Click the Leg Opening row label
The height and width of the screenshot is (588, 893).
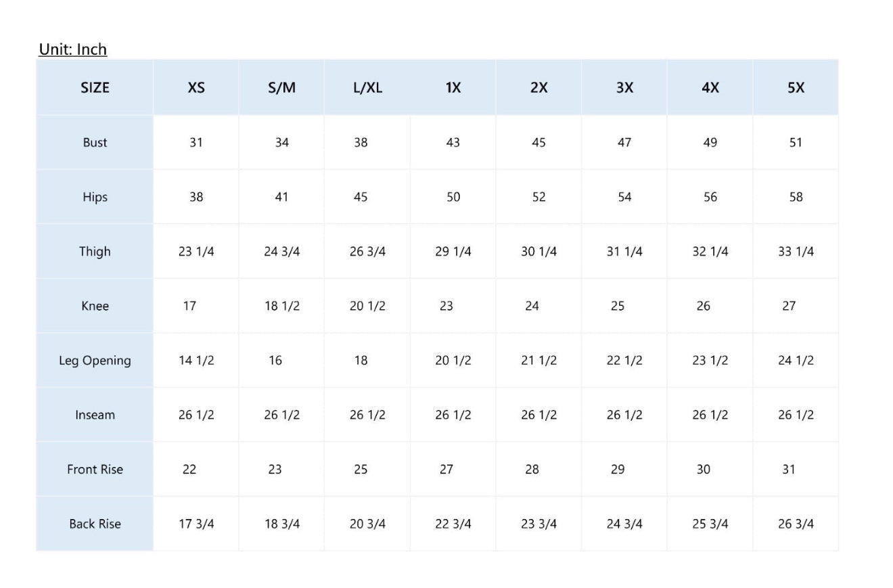95,360
